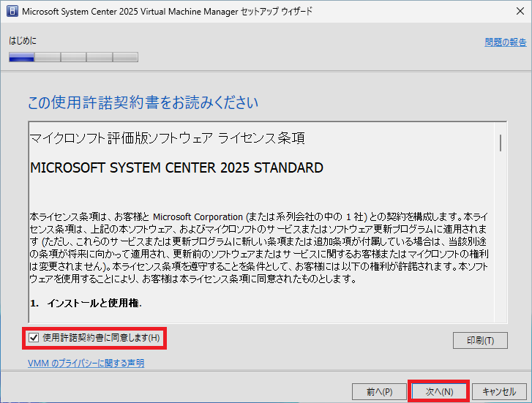The image size is (532, 403).
Task: Click the この使用許諾契約書をお読みください heading
Action: pyautogui.click(x=143, y=102)
